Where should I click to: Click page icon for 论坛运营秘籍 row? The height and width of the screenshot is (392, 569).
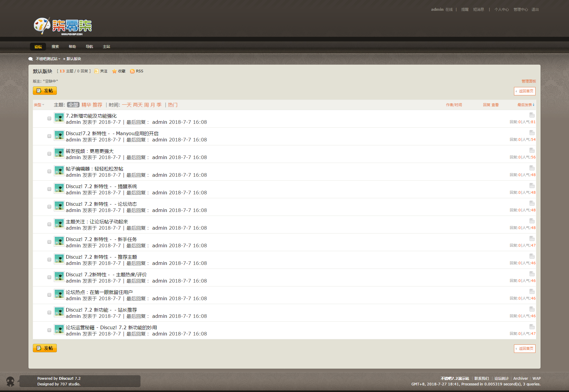click(x=532, y=327)
